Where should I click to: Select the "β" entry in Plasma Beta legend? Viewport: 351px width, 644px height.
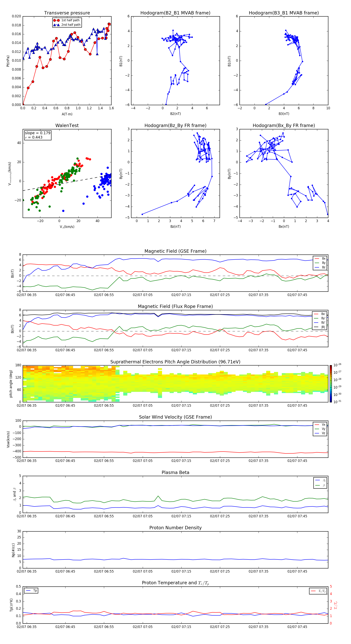[x=320, y=485]
